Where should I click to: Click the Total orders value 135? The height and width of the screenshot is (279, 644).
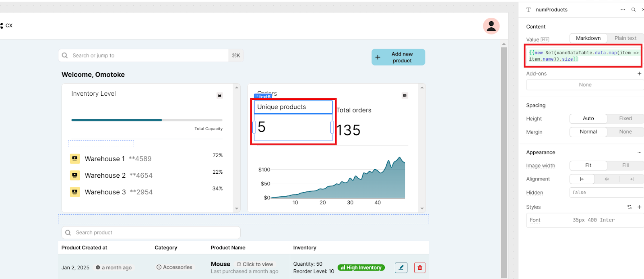click(348, 130)
